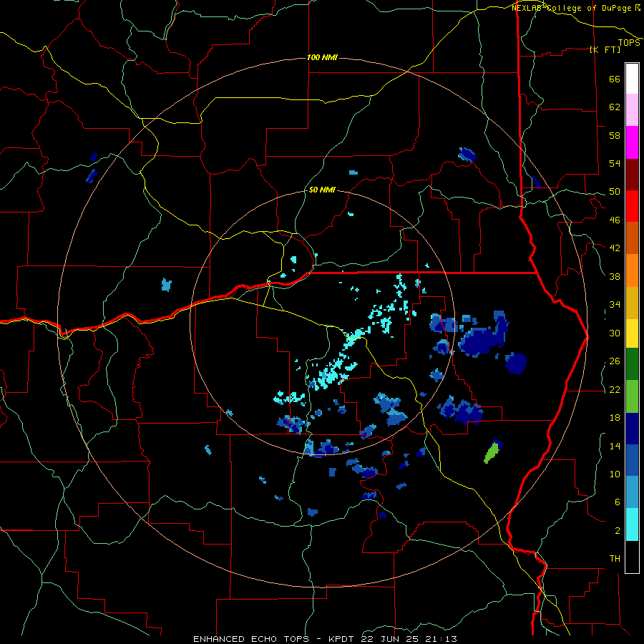
Task: Click the [K FT] units label
Action: coord(605,49)
